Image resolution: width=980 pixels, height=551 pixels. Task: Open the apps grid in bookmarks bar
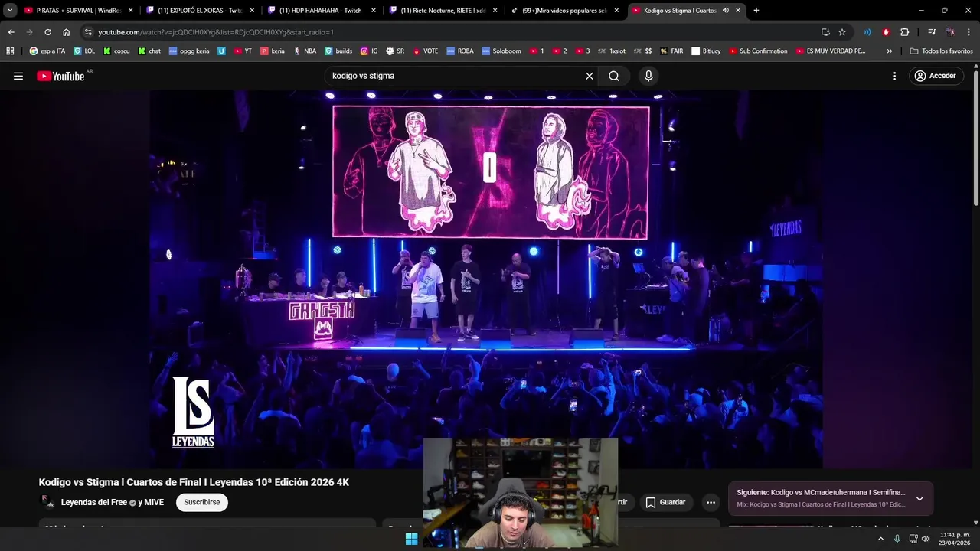click(10, 51)
